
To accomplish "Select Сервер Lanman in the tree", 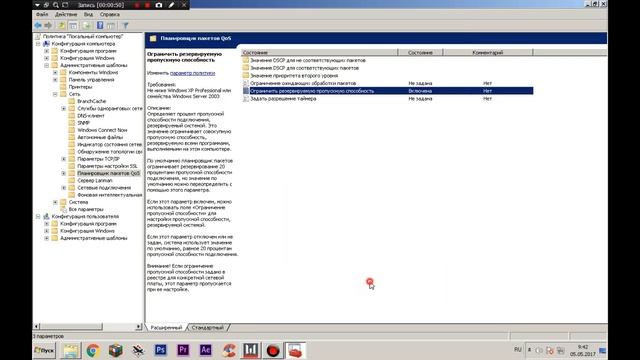I will (95, 180).
